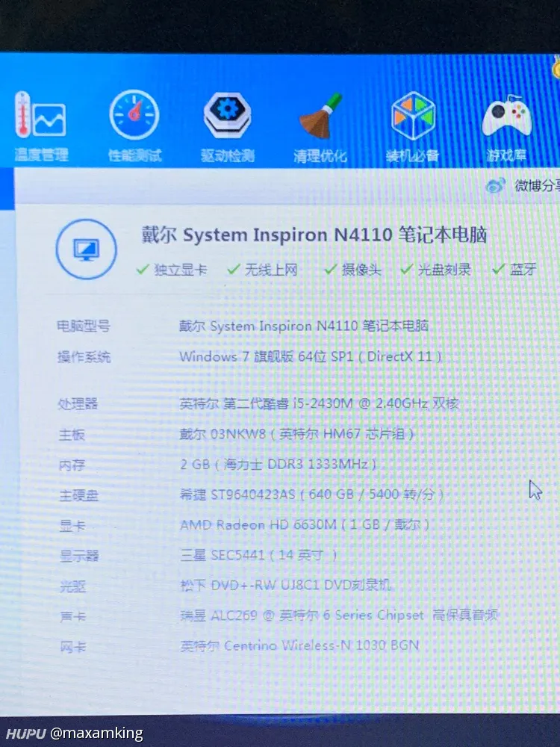The image size is (560, 747).
Task: Open 性能测试 performance test gauge icon
Action: (x=134, y=115)
